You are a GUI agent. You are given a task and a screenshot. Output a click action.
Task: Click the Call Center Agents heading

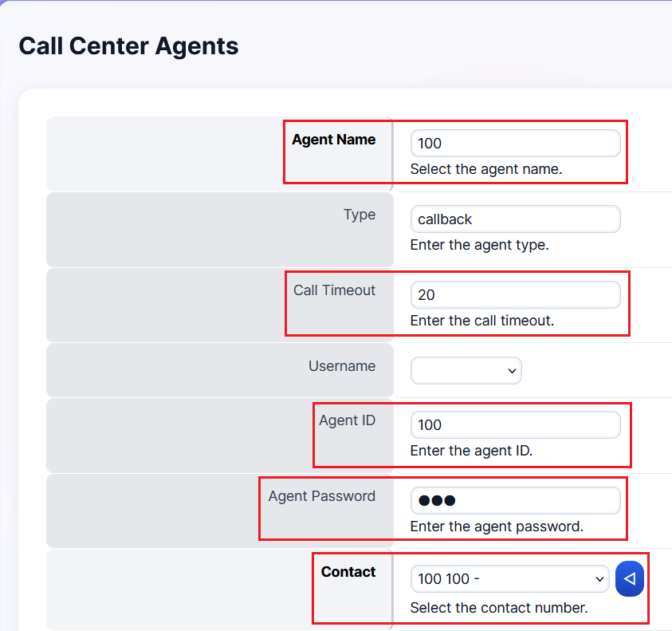click(x=128, y=46)
